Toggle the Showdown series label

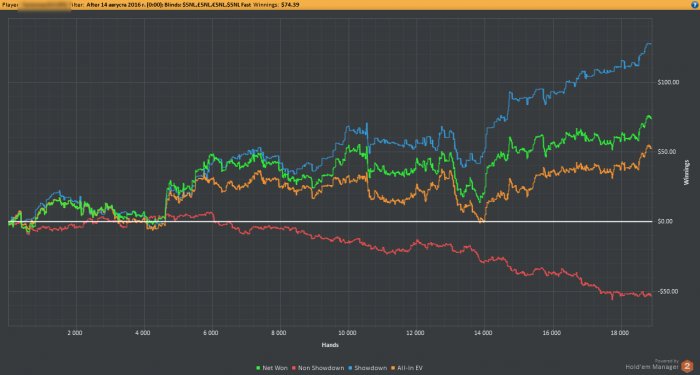pyautogui.click(x=372, y=368)
